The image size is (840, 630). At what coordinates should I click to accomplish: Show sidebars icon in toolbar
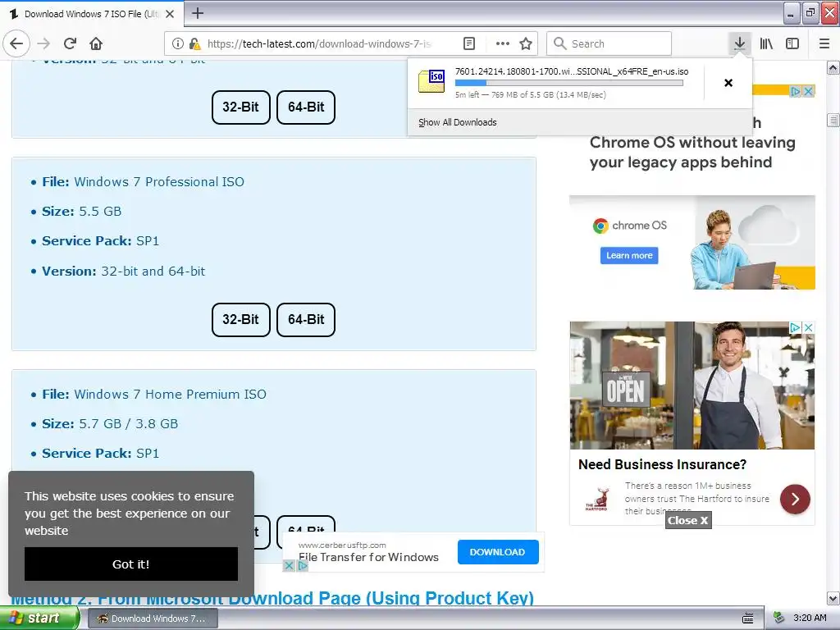point(792,43)
